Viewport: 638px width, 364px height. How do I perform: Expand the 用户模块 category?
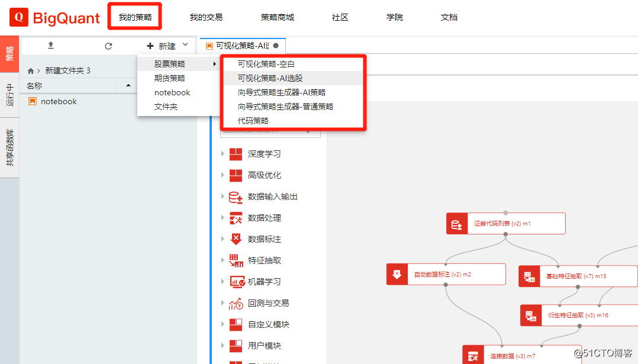pyautogui.click(x=223, y=345)
